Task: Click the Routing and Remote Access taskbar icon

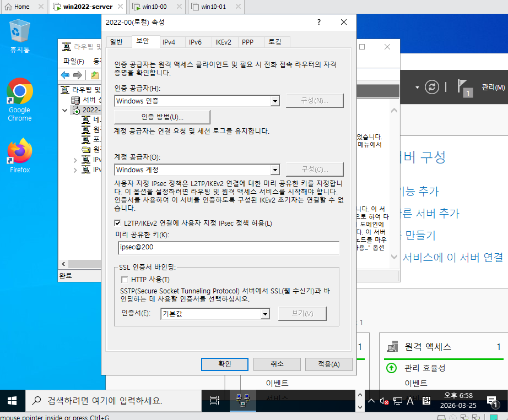Action: click(x=242, y=401)
